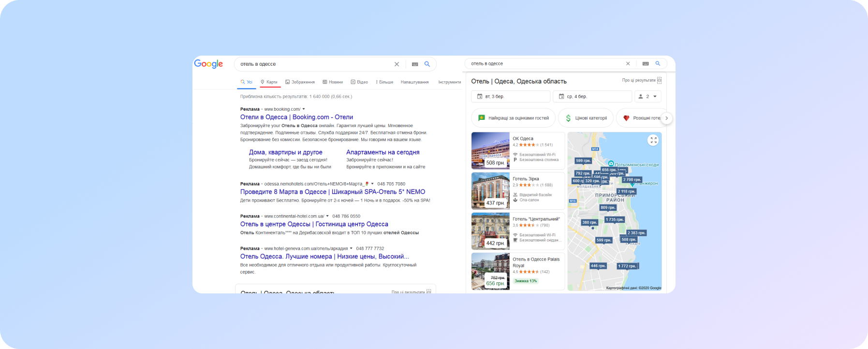Screen dimensions: 868x349
Task: Click the Google logo in left panel
Action: coord(208,64)
